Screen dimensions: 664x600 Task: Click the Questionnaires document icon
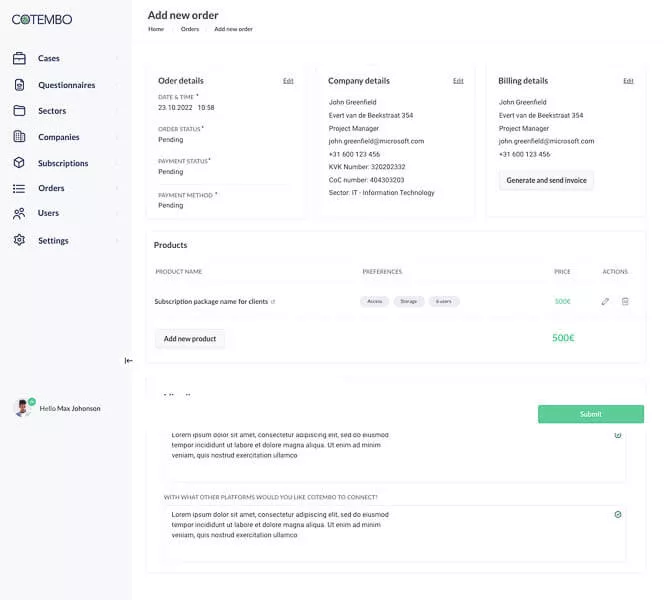click(19, 85)
